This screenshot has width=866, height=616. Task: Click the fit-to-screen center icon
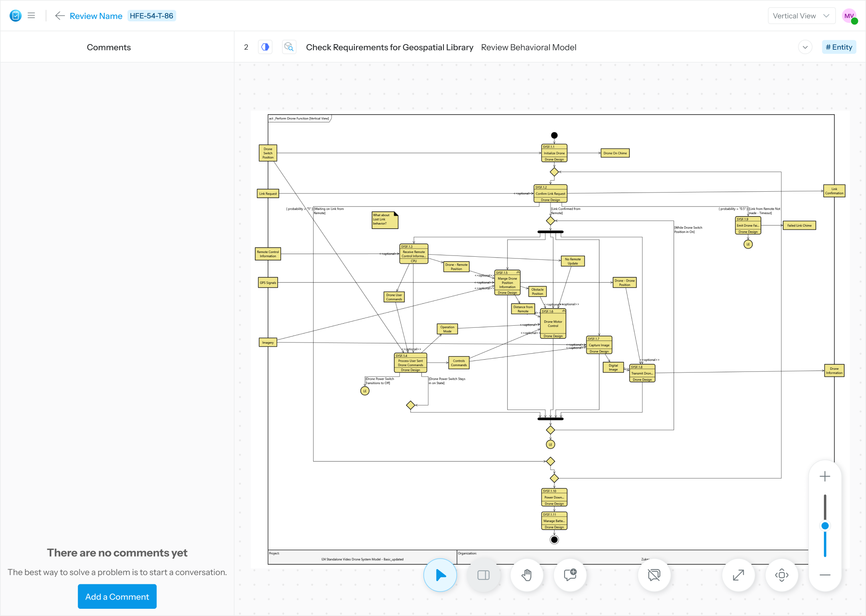(x=782, y=575)
